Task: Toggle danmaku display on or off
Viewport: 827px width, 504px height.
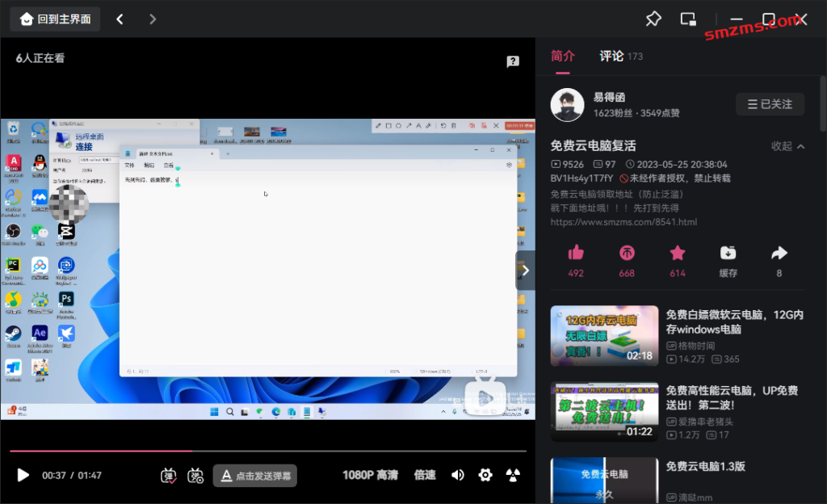Action: pos(168,476)
